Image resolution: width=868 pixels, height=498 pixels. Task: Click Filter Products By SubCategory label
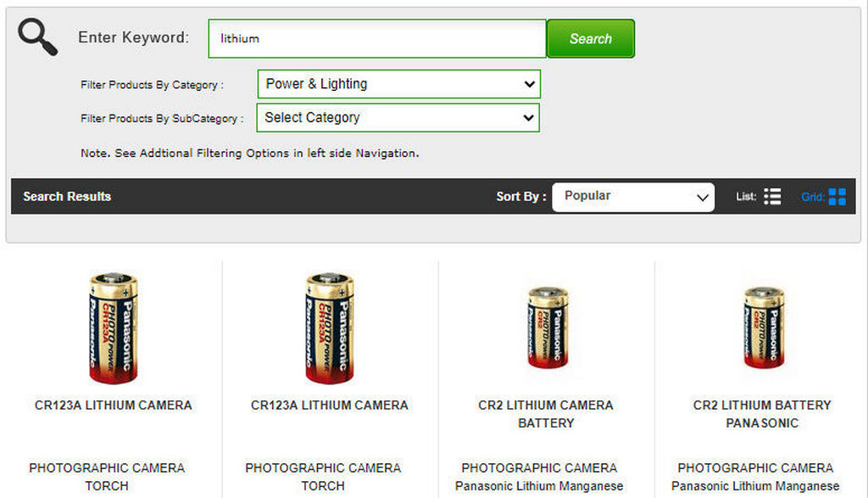coord(162,119)
